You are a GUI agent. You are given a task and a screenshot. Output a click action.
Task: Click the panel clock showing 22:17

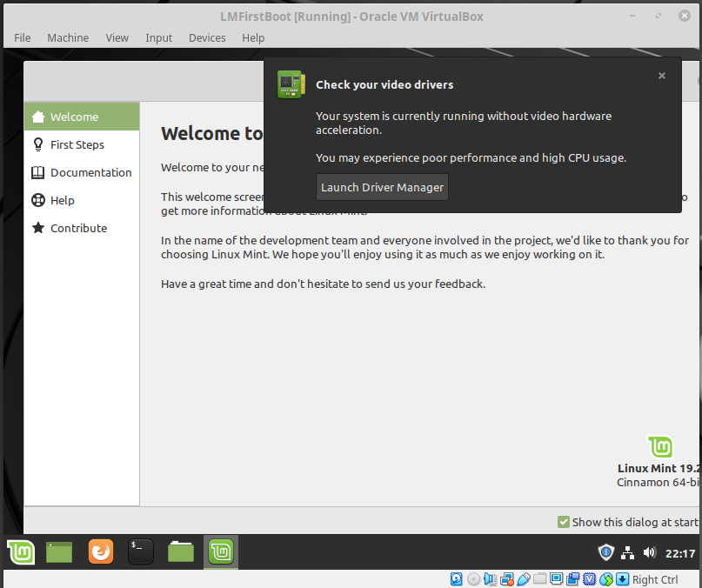(x=680, y=553)
